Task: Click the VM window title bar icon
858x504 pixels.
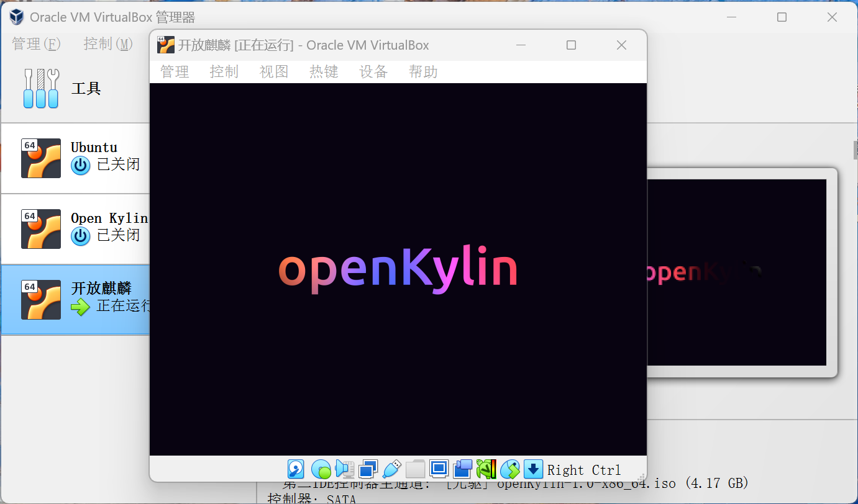Action: [166, 45]
